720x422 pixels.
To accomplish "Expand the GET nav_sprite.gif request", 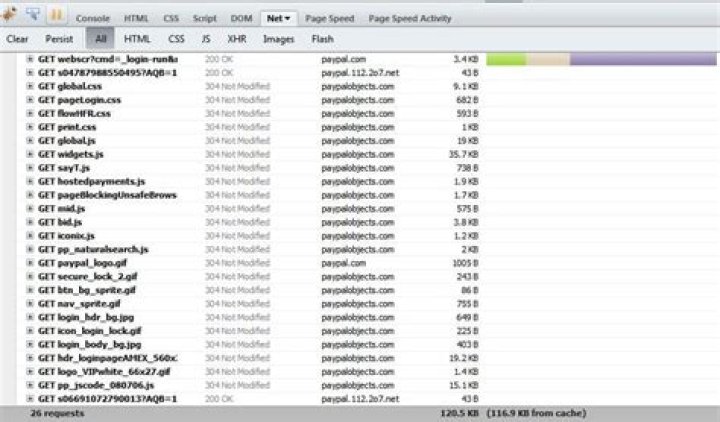I will (x=30, y=304).
